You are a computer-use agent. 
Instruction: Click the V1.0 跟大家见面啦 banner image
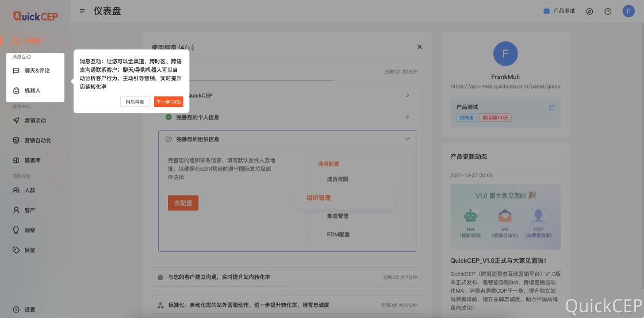(x=505, y=217)
